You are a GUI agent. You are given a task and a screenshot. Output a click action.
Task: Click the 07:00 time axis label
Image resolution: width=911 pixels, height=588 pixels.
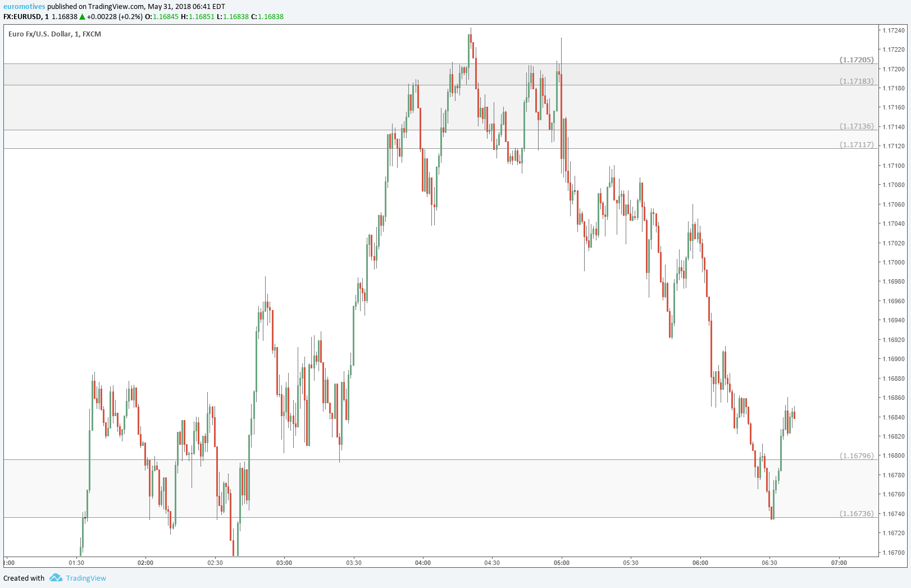click(x=839, y=563)
